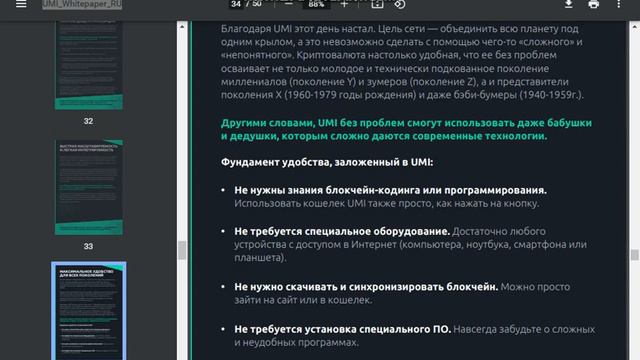The width and height of the screenshot is (640, 360).
Task: Click the page label '33' under thumbnail
Action: pos(88,247)
